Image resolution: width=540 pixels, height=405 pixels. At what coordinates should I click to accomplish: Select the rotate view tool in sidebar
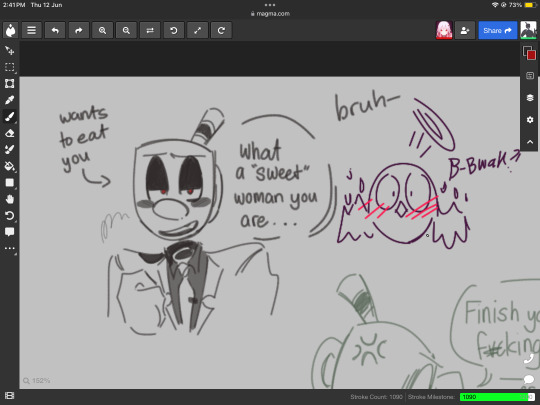coord(10,216)
